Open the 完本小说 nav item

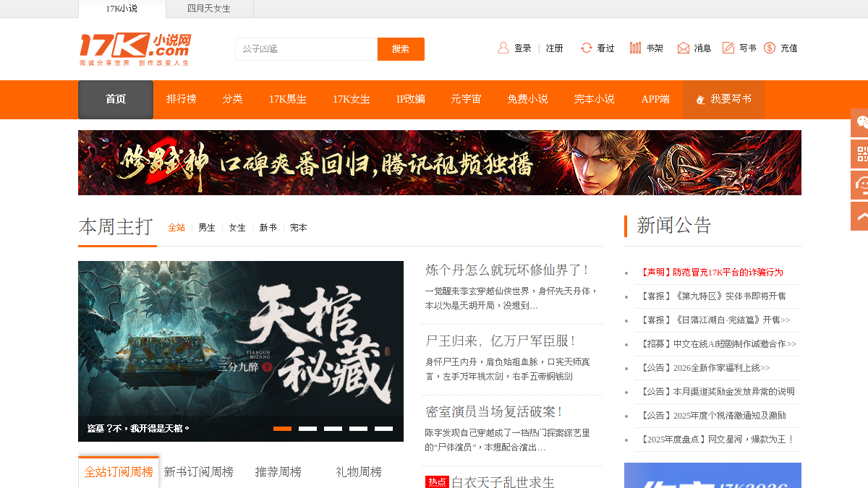pos(594,100)
